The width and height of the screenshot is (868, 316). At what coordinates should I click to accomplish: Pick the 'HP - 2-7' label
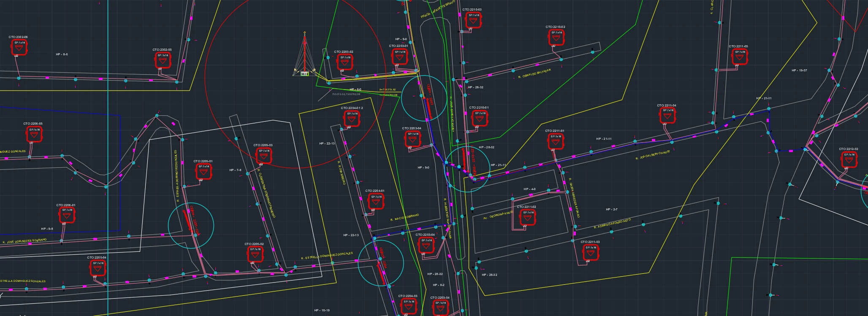pos(612,210)
